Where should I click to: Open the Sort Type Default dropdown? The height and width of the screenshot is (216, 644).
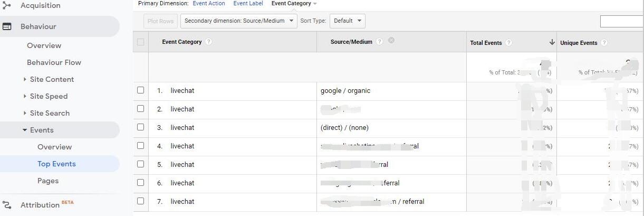click(348, 21)
